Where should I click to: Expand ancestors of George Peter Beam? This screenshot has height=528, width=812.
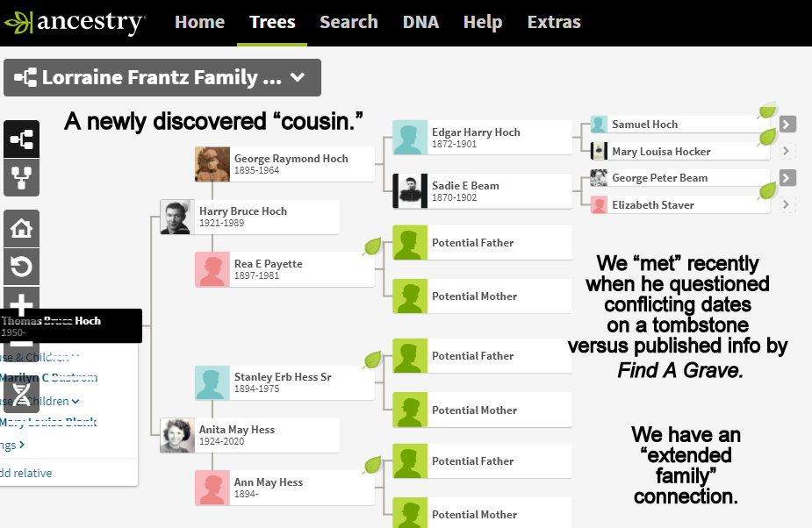[787, 178]
